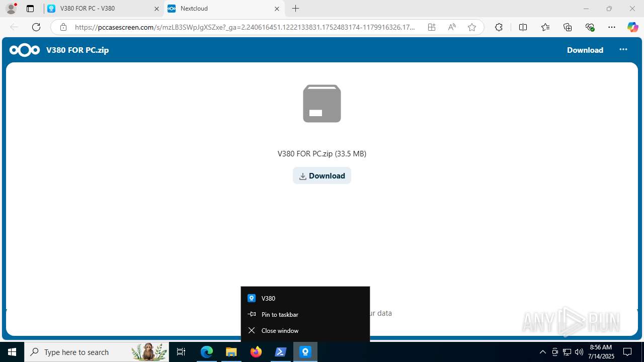Open Microsoft Edge from taskbar
Viewport: 644px width, 362px height.
pos(207,352)
